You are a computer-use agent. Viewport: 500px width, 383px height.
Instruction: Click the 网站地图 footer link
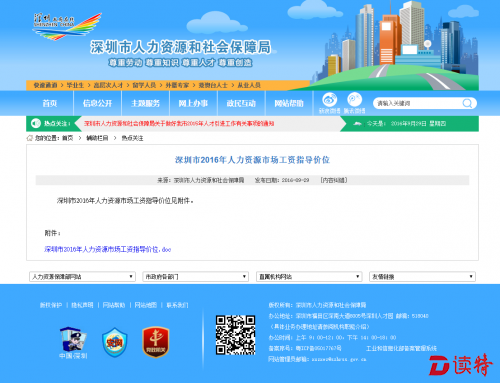(x=145, y=305)
